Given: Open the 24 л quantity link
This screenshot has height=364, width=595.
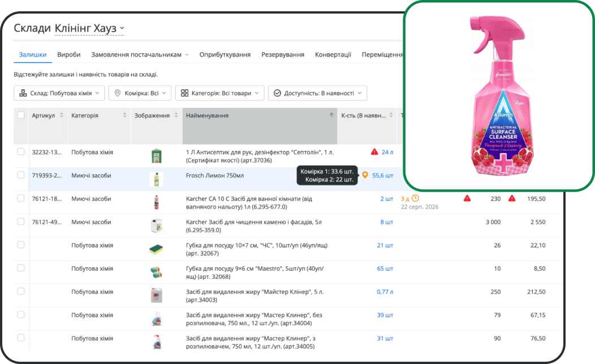Looking at the screenshot, I should tap(387, 152).
